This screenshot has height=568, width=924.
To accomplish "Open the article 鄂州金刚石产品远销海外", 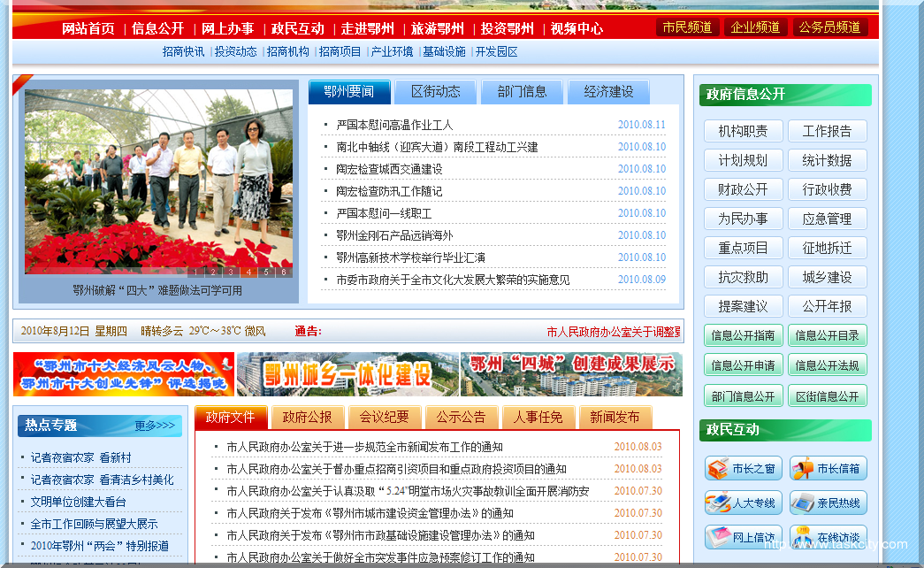I will tap(394, 235).
